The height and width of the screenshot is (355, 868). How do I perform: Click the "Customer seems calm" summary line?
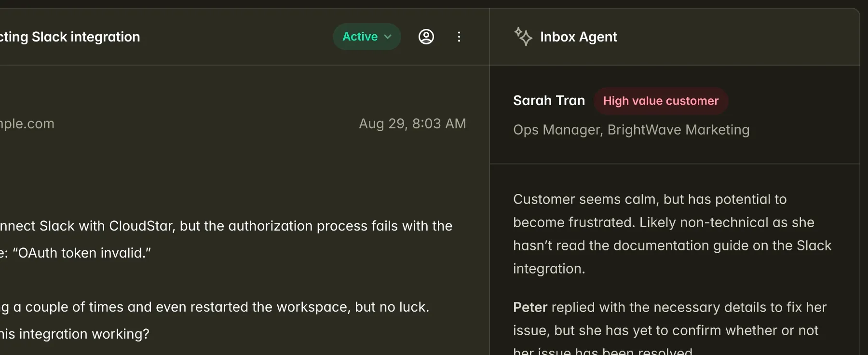pos(650,199)
